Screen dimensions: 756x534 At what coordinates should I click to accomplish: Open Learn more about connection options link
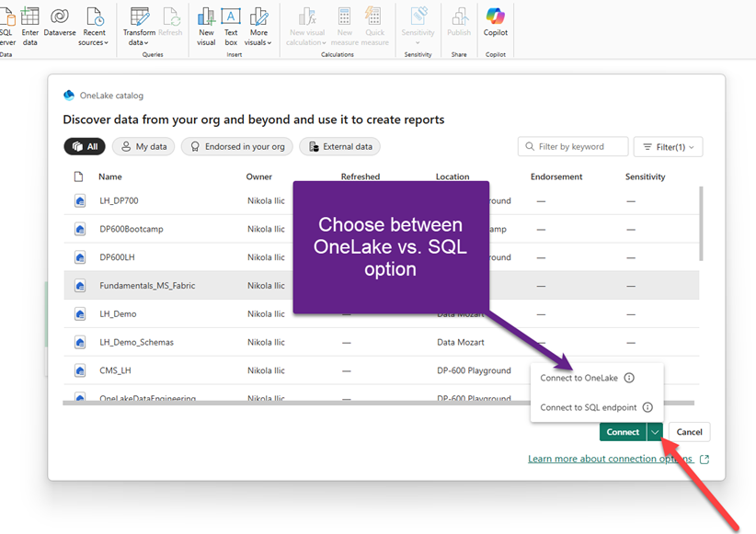611,459
